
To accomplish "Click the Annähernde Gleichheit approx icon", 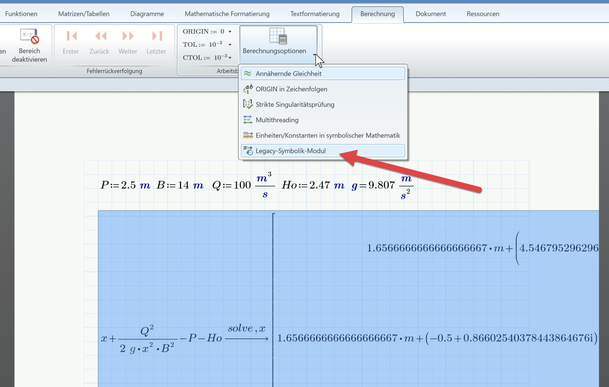I will [247, 73].
